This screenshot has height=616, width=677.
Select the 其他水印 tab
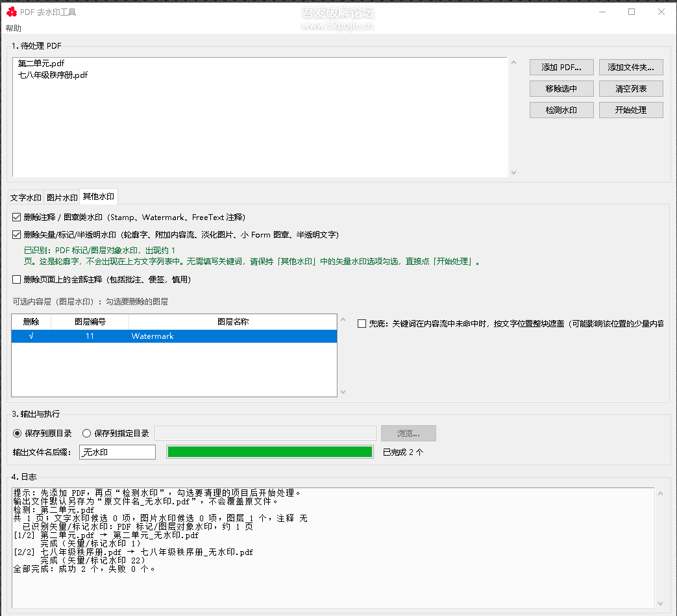pyautogui.click(x=99, y=197)
